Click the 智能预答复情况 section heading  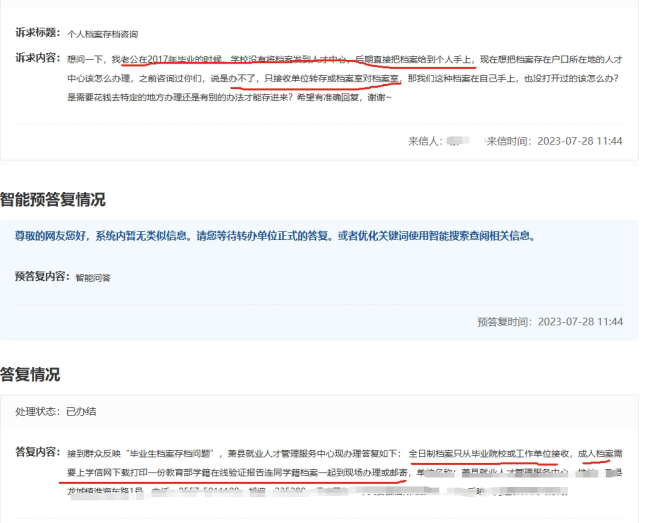[x=53, y=200]
